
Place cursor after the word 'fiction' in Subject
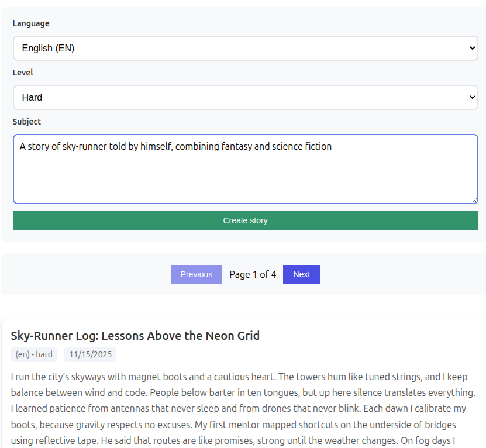coord(332,147)
